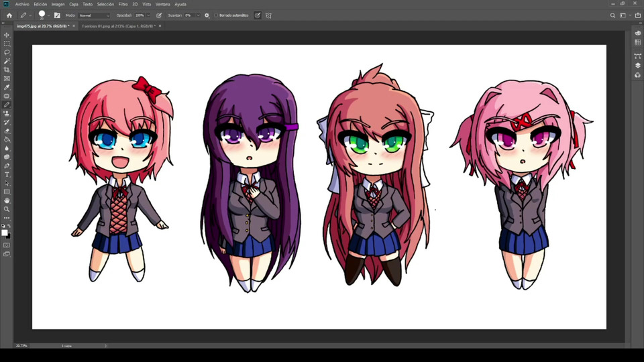Open the Search magnifier in options bar
This screenshot has height=362, width=644.
pos(612,15)
